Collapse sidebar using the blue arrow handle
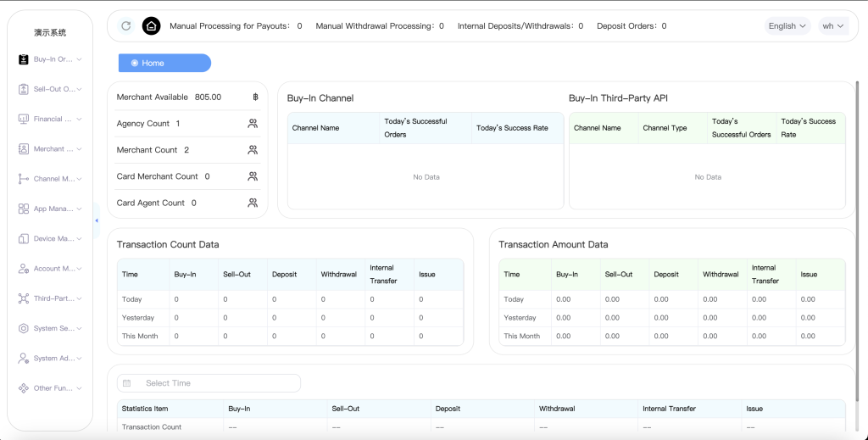 click(97, 220)
